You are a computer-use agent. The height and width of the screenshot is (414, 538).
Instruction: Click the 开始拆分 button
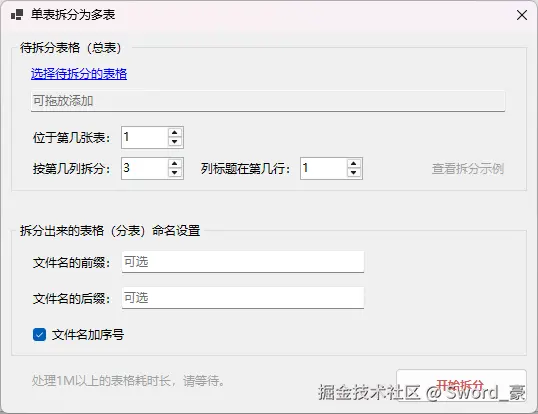(461, 385)
